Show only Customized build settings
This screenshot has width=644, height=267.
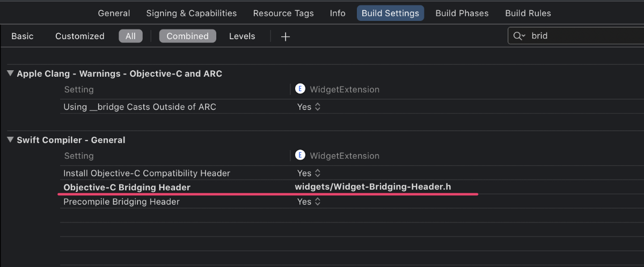[79, 36]
